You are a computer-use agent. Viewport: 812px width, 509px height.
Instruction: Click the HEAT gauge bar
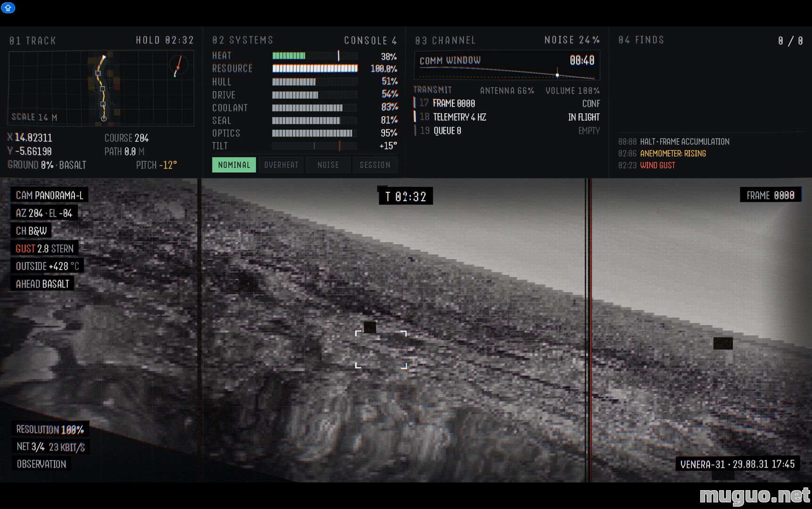pyautogui.click(x=315, y=56)
